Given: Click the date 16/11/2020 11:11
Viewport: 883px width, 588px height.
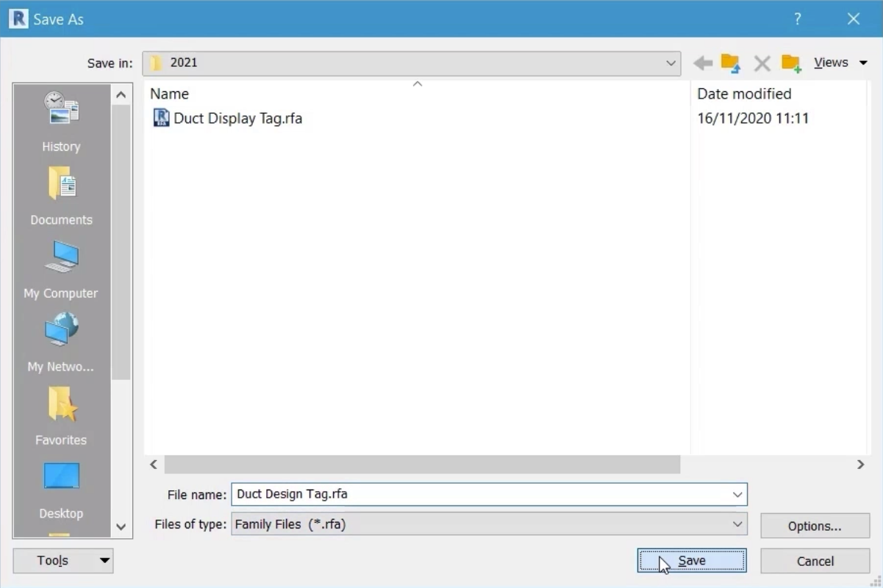Looking at the screenshot, I should 753,118.
